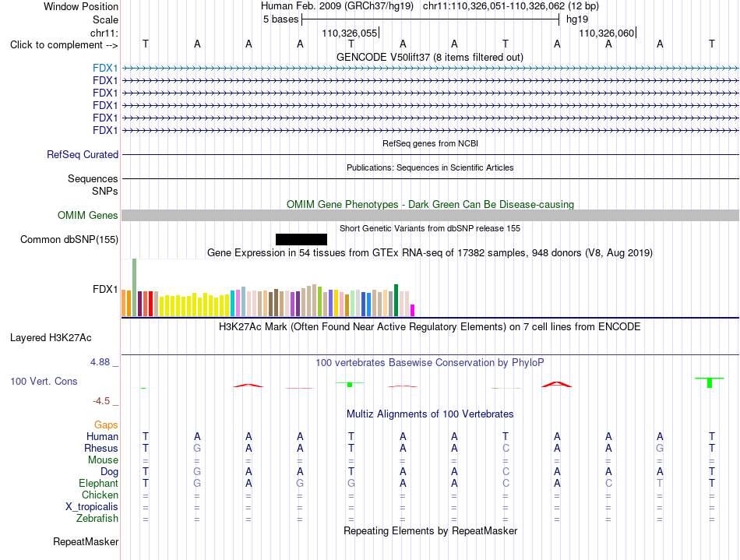Click the SNPs track label
This screenshot has width=740, height=560.
pyautogui.click(x=105, y=191)
